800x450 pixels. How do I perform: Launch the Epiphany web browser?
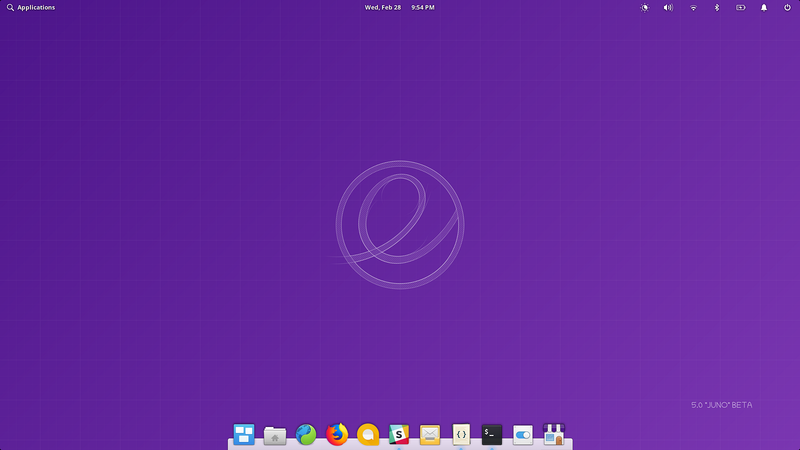click(306, 435)
